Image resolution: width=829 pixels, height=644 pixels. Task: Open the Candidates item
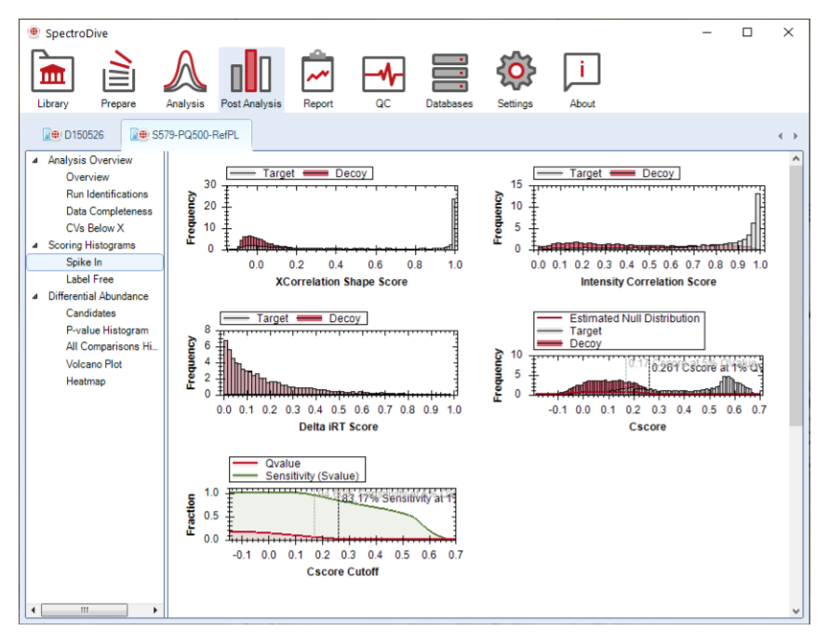tap(90, 313)
